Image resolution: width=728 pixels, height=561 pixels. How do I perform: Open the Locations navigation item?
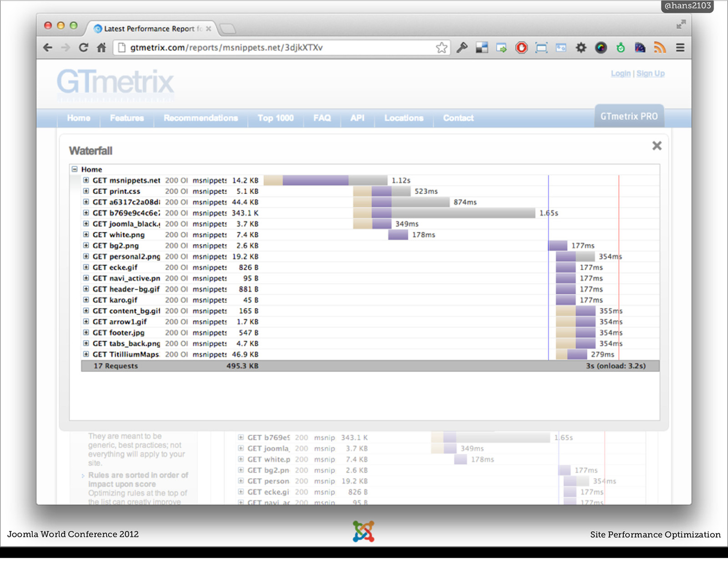404,118
